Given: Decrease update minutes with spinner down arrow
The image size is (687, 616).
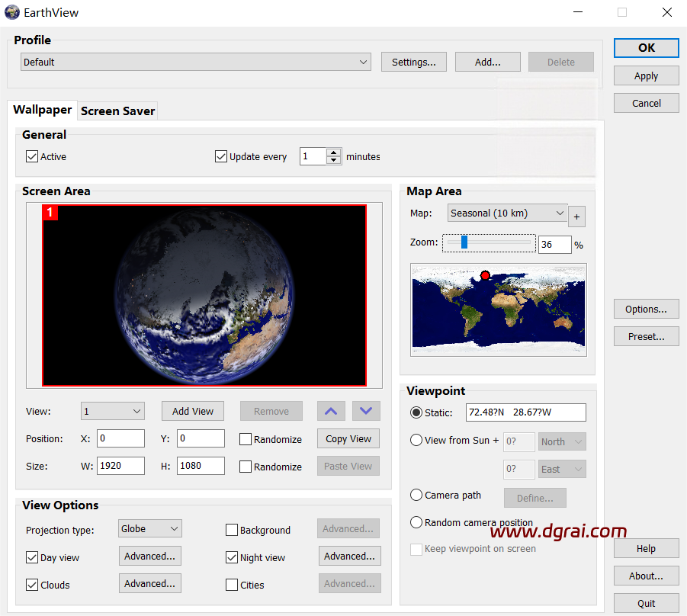Looking at the screenshot, I should [333, 161].
